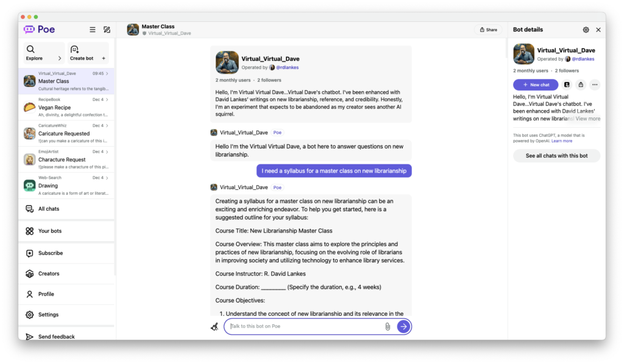Image resolution: width=624 pixels, height=364 pixels.
Task: Click the intro card bot profile picture
Action: click(x=227, y=62)
